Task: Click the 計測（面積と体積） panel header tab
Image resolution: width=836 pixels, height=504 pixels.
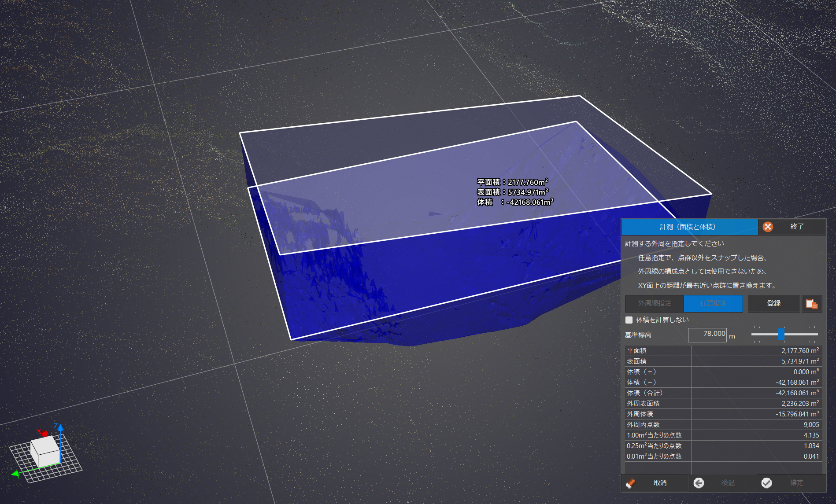Action: 689,227
